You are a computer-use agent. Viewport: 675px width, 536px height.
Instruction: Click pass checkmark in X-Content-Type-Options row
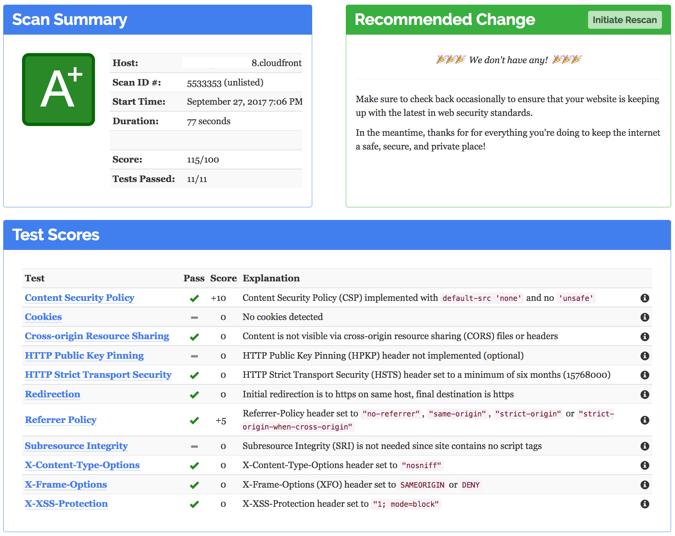tap(194, 466)
